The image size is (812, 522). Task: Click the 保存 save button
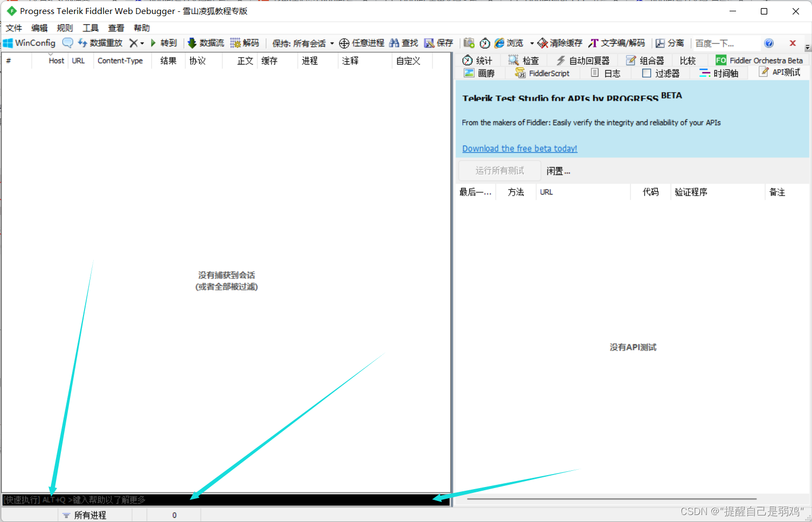(439, 43)
